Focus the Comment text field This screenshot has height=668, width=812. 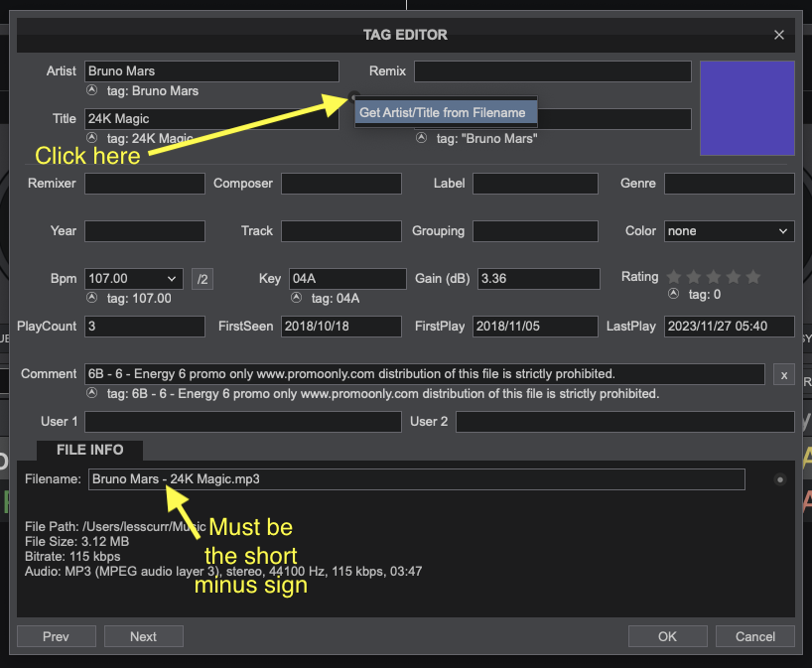(425, 374)
